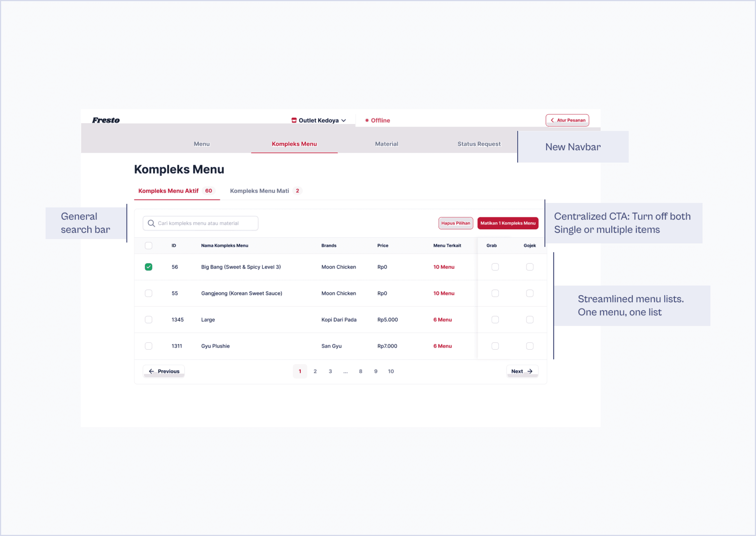Enable Gojek for Large row
Screen dimensions: 756x536
[530, 319]
